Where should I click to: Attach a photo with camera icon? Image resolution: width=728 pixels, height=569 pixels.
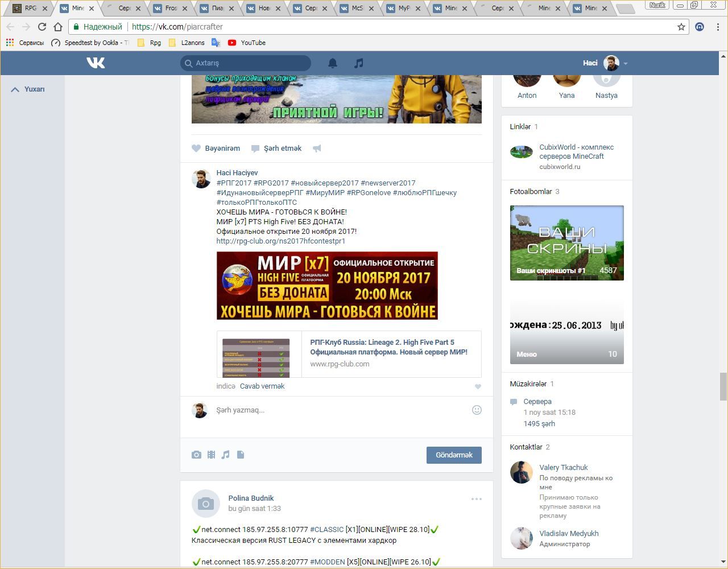[196, 455]
